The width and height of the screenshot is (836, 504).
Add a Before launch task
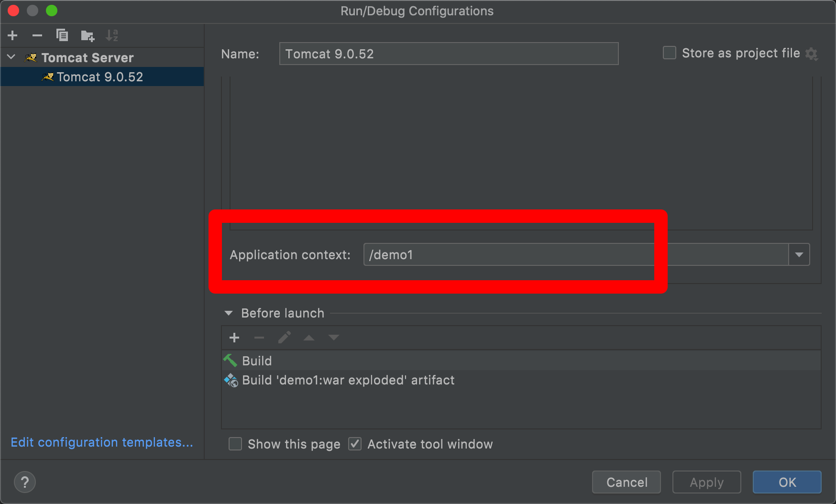click(234, 338)
